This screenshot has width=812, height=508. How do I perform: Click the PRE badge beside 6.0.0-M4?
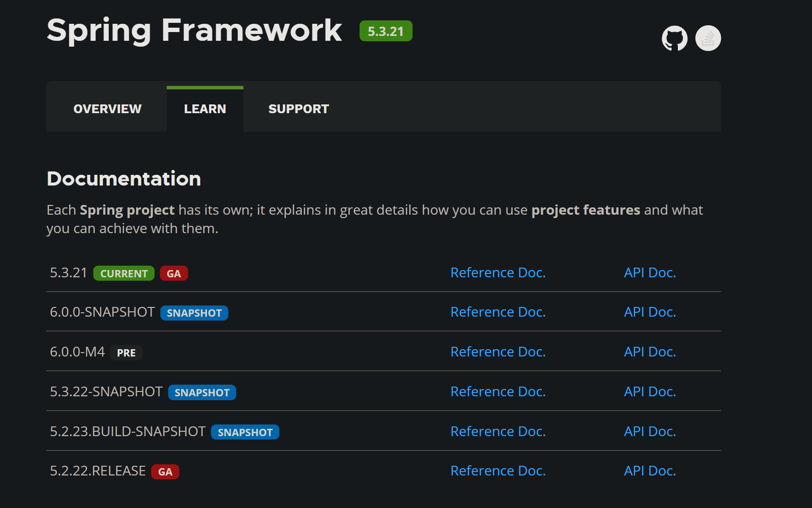pyautogui.click(x=126, y=353)
